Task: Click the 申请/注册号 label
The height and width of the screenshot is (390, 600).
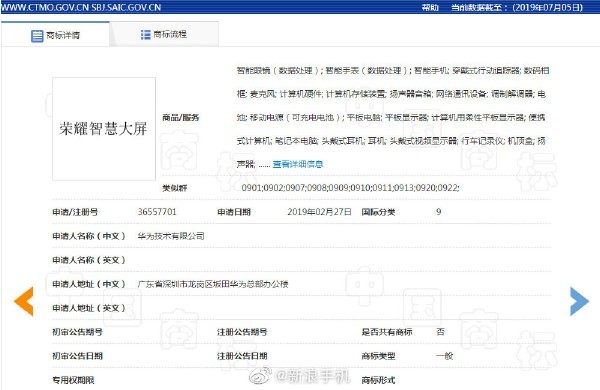Action: [x=75, y=212]
